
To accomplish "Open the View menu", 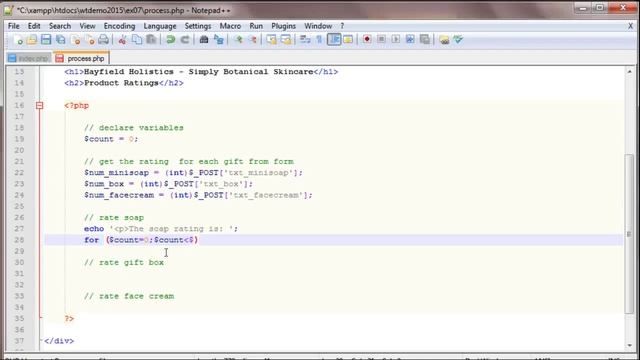I will [x=87, y=26].
